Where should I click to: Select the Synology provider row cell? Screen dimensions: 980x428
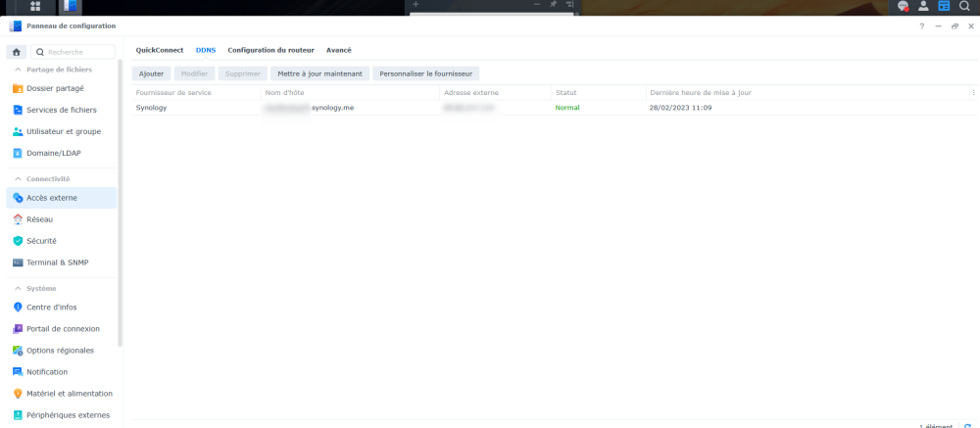point(151,108)
